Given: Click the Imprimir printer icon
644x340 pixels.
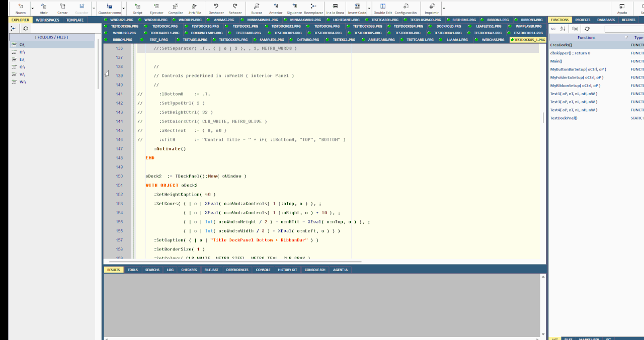Looking at the screenshot, I should pyautogui.click(x=432, y=7).
